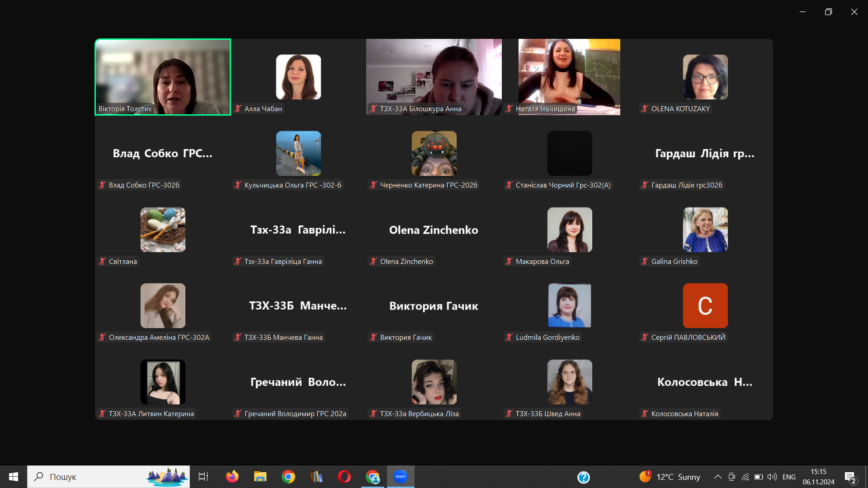Show hidden system tray icons
This screenshot has height=488, width=868.
pyautogui.click(x=717, y=477)
